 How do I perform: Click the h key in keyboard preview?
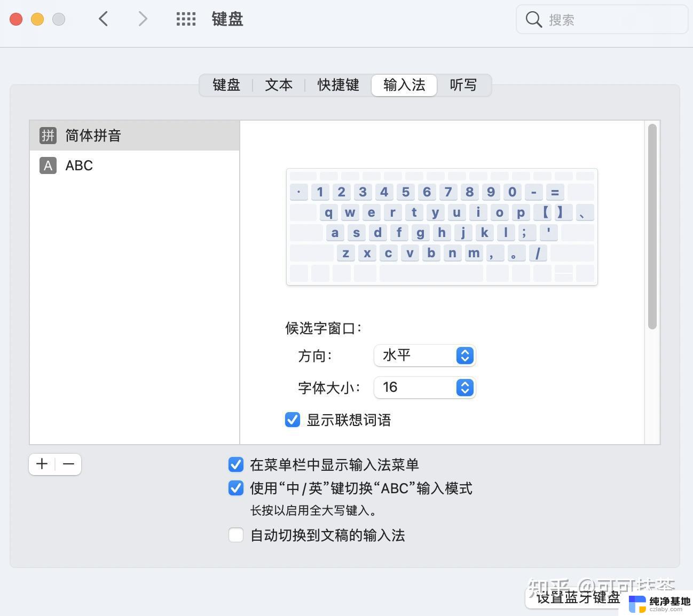(x=442, y=233)
